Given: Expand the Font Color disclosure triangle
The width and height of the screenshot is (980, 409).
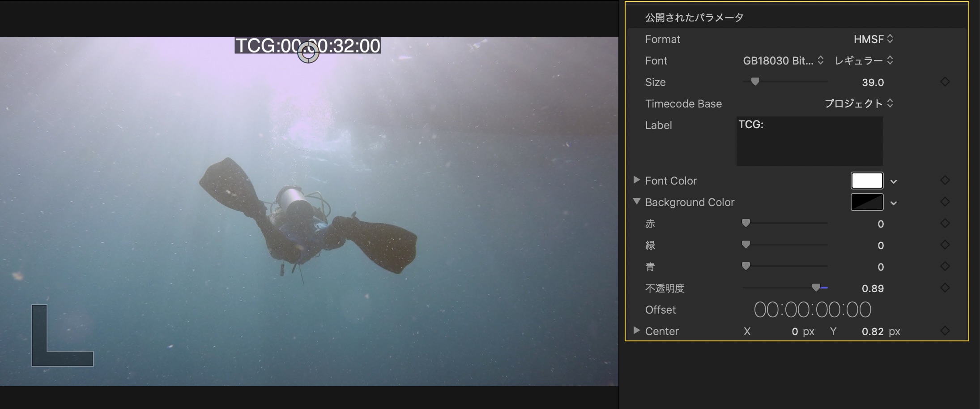Looking at the screenshot, I should [x=636, y=180].
